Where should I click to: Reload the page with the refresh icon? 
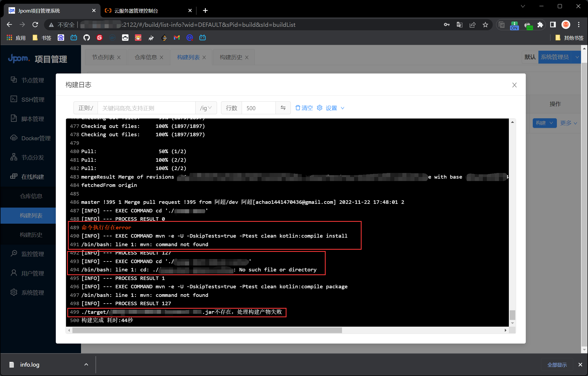point(35,25)
